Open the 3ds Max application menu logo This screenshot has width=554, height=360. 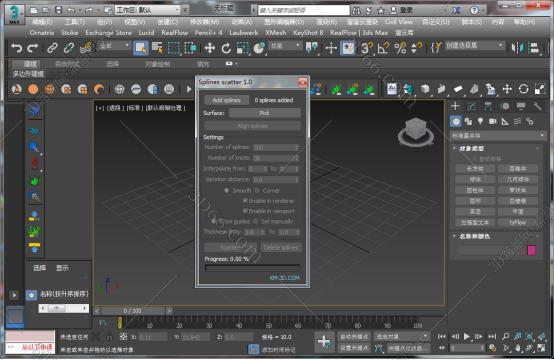(14, 14)
